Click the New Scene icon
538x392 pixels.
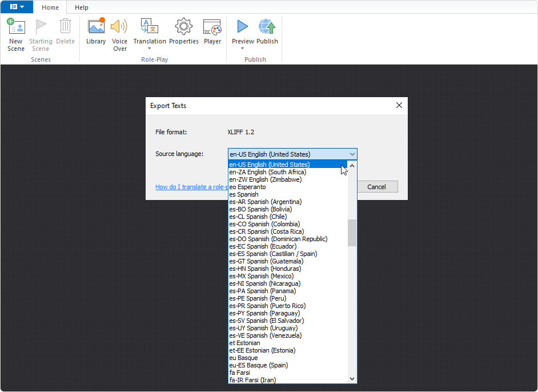[16, 27]
